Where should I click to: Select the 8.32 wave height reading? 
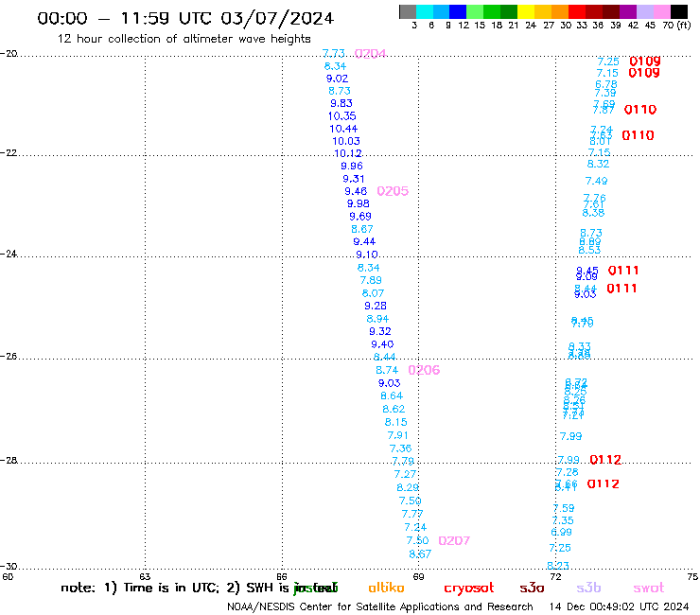tap(598, 164)
